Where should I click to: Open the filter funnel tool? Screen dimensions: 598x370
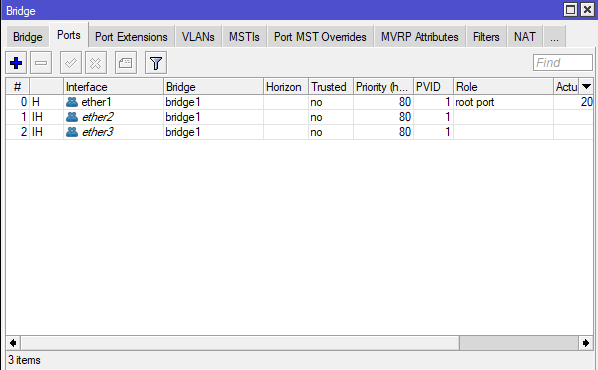[156, 63]
